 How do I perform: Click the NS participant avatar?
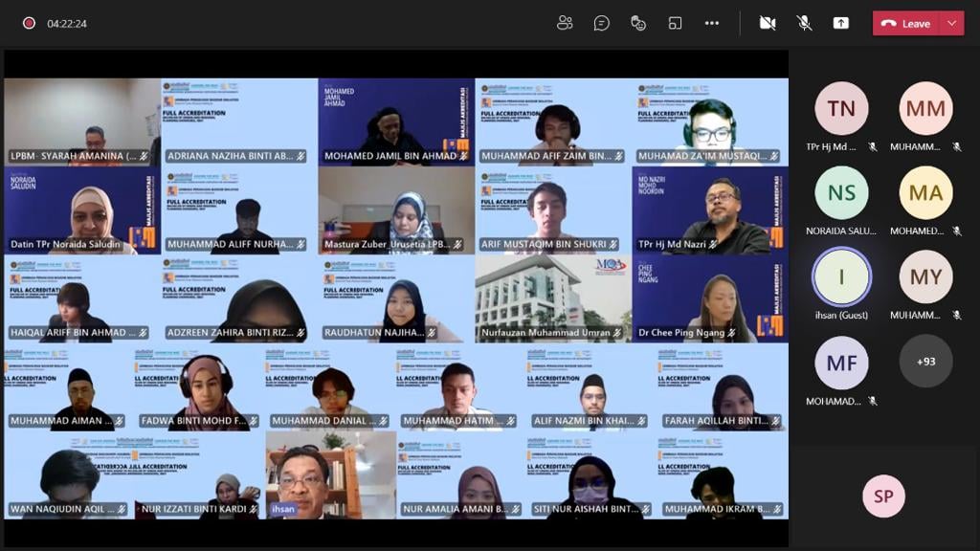pyautogui.click(x=841, y=193)
